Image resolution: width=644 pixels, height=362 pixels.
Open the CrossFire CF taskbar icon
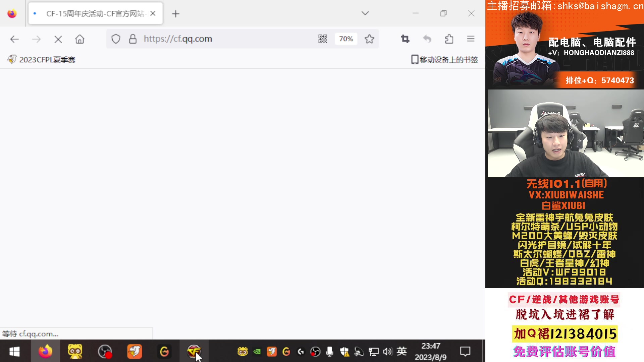click(194, 352)
